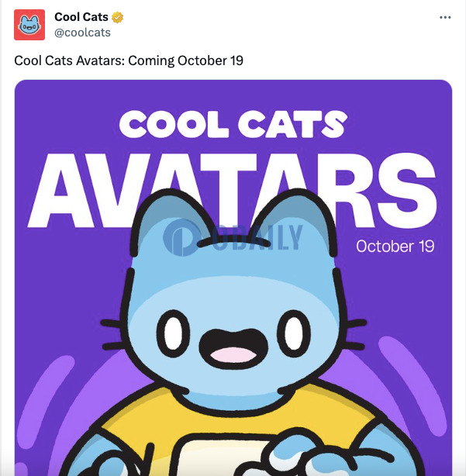Screen dimensions: 466x476
Task: Click the cat's forehead stripe
Action: 233,242
